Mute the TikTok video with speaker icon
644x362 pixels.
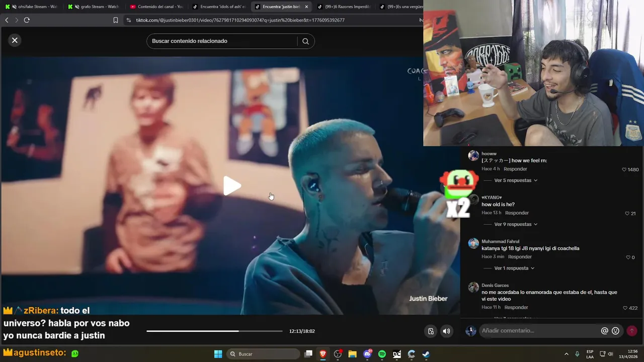pos(446,331)
